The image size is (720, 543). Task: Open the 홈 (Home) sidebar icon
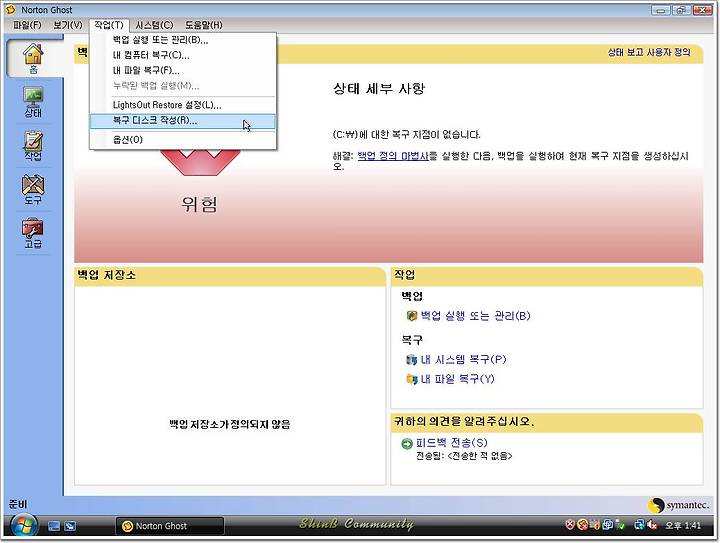pyautogui.click(x=33, y=58)
